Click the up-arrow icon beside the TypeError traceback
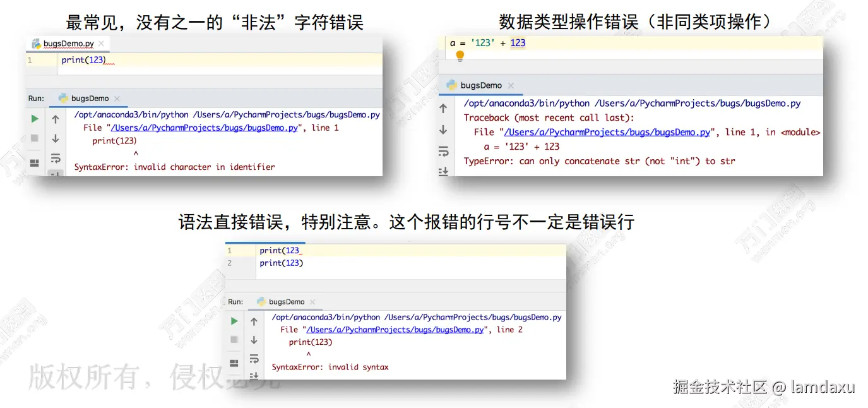The image size is (868, 408). pyautogui.click(x=443, y=108)
